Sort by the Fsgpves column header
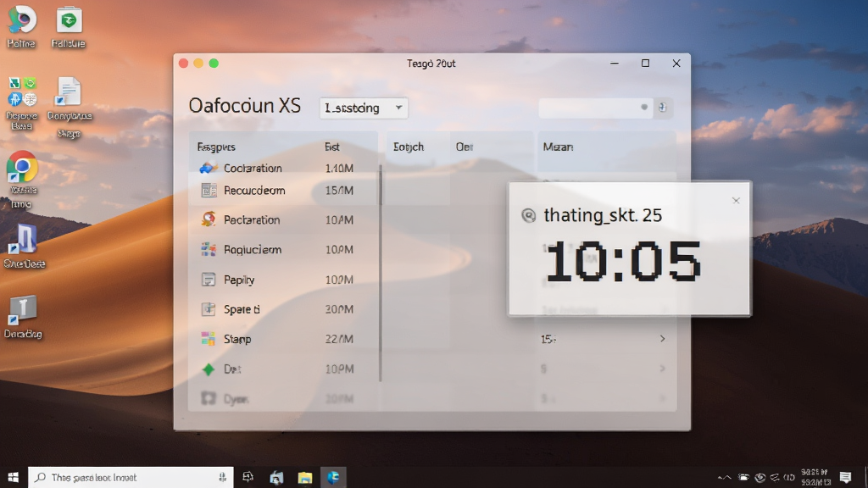868x488 pixels. pyautogui.click(x=216, y=147)
